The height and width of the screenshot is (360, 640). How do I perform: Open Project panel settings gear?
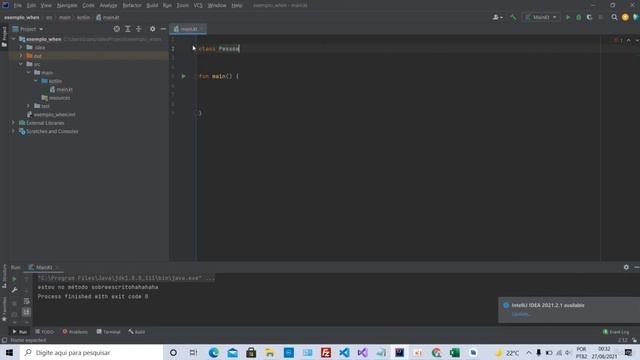pos(152,29)
